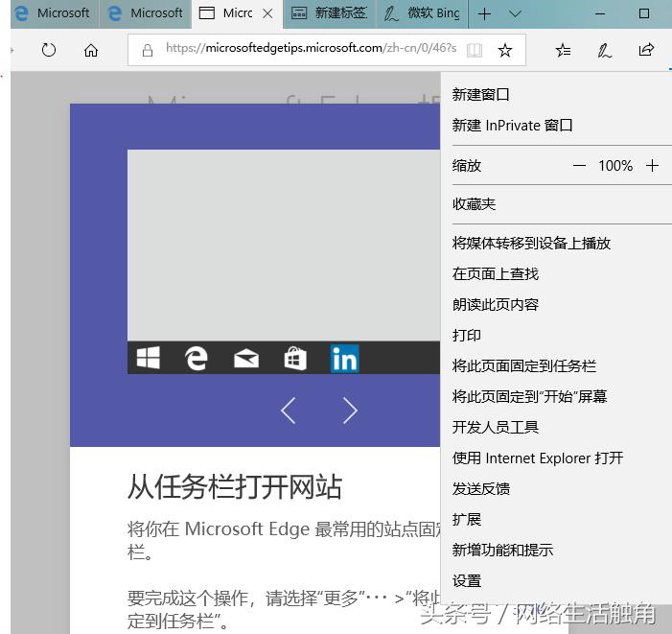672x634 pixels.
Task: Choose 在页面上查找
Action: click(x=495, y=274)
